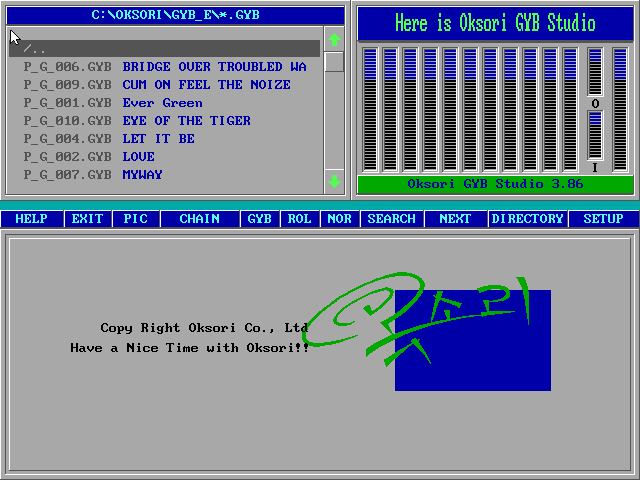Click the green down arrow in file list scrollbar
The image size is (640, 480).
click(334, 181)
